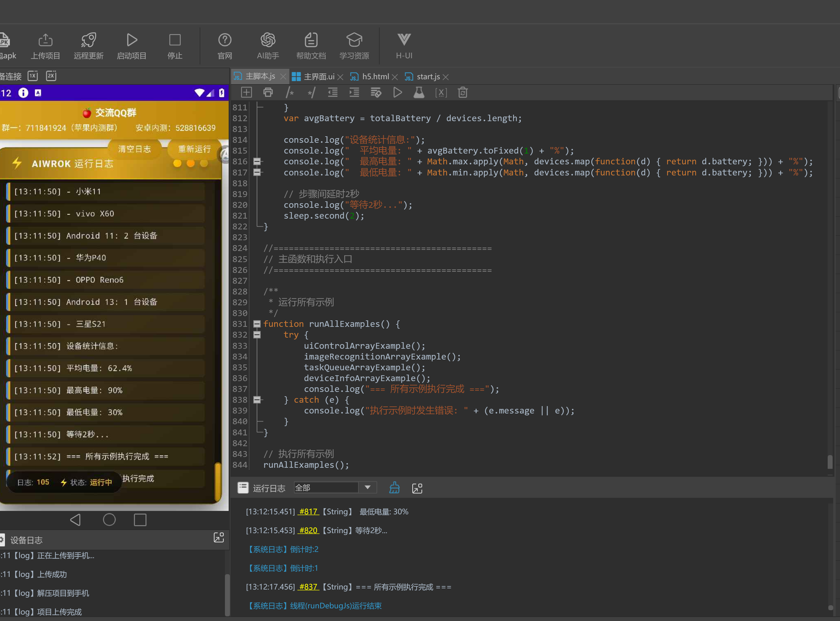Open 学习资源 learning resources
The image size is (840, 621).
pos(354,46)
